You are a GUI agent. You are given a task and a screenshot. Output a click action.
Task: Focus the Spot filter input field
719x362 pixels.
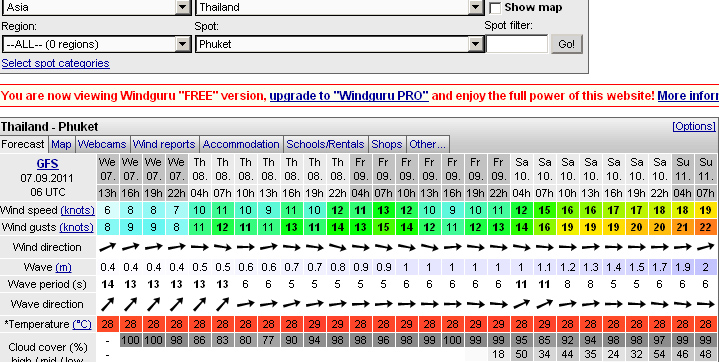click(517, 44)
